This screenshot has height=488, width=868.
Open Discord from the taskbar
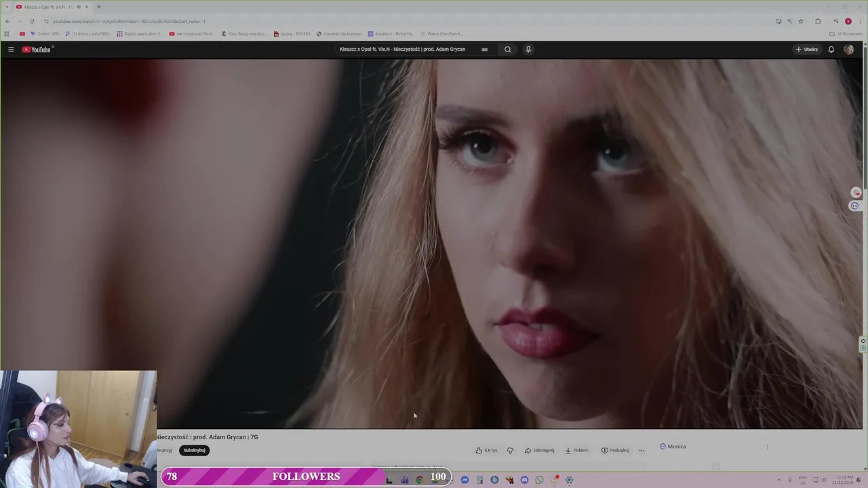point(524,480)
